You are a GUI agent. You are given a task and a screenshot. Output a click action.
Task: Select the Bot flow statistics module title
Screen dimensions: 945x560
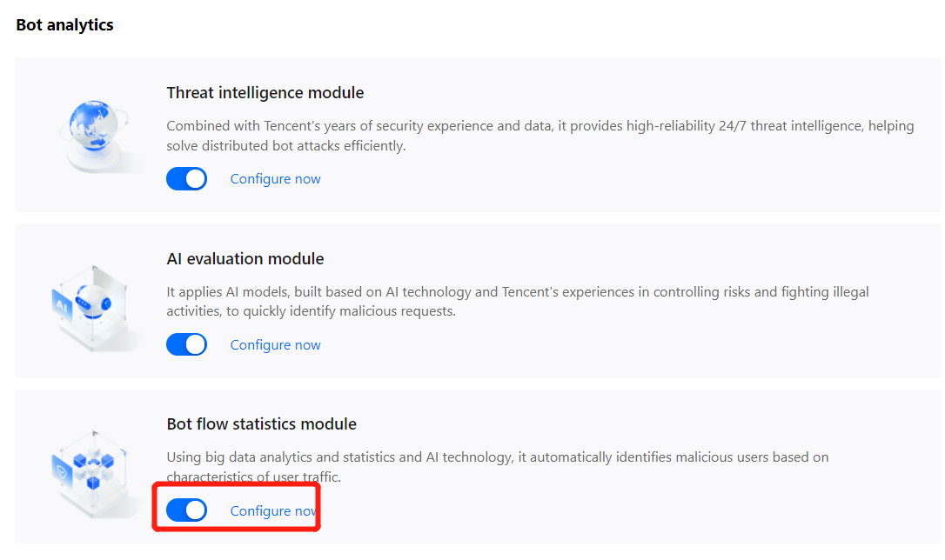[262, 424]
